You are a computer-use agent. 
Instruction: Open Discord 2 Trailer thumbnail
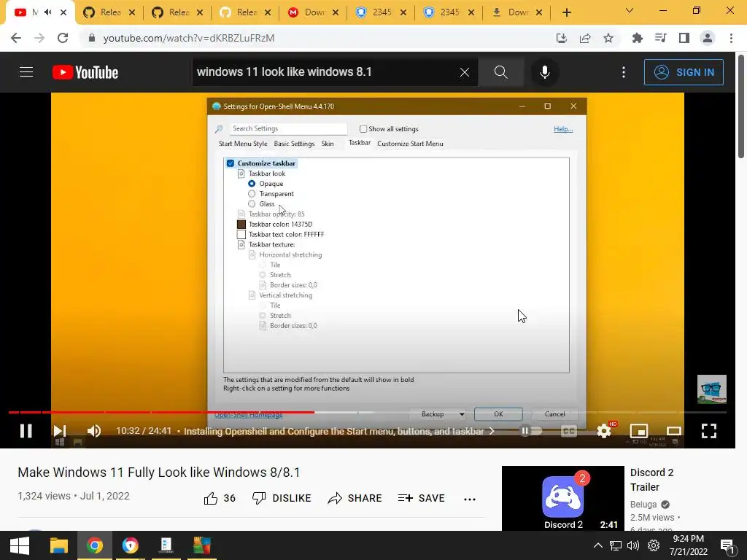tap(563, 498)
